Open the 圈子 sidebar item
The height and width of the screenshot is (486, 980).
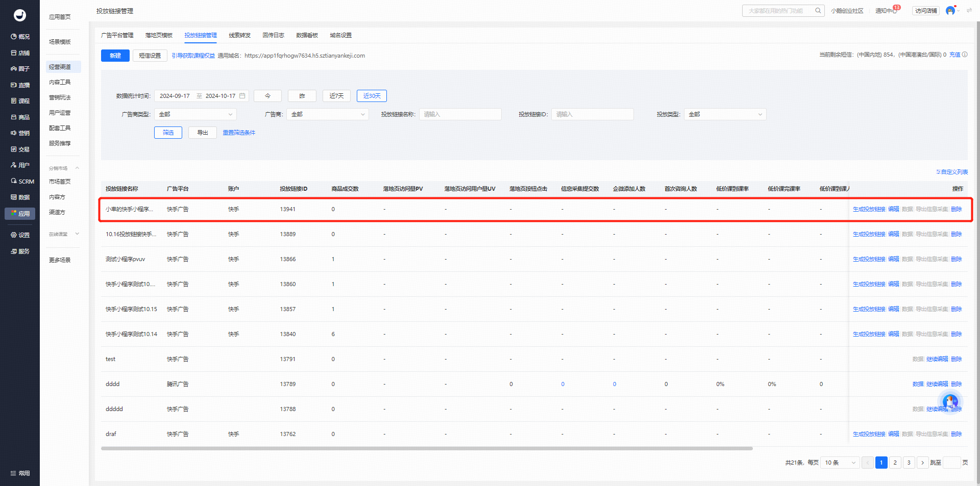tap(20, 69)
